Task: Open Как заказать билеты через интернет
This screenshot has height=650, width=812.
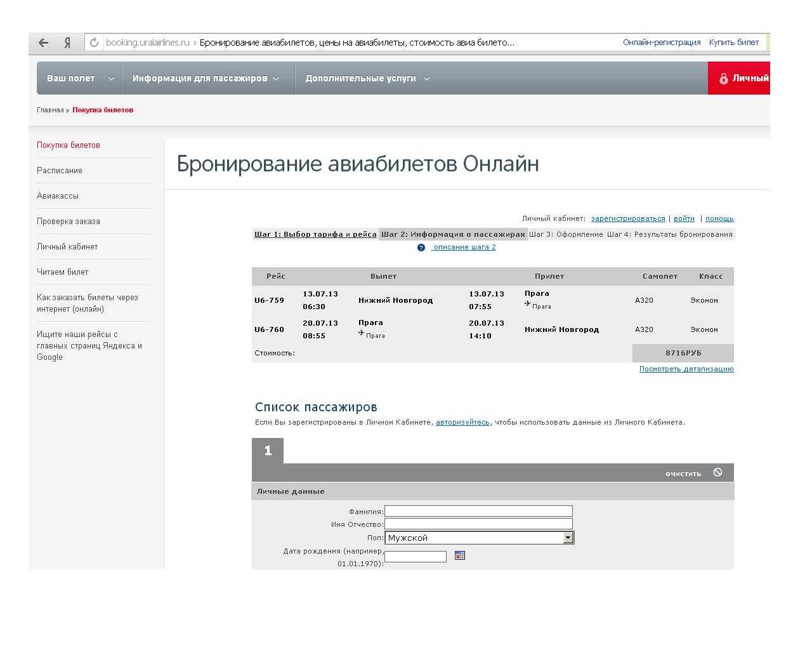Action: click(x=88, y=303)
